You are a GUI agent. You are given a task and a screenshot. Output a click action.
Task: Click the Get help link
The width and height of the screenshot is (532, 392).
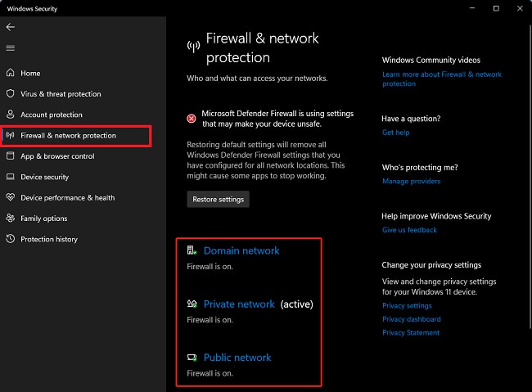[395, 133]
